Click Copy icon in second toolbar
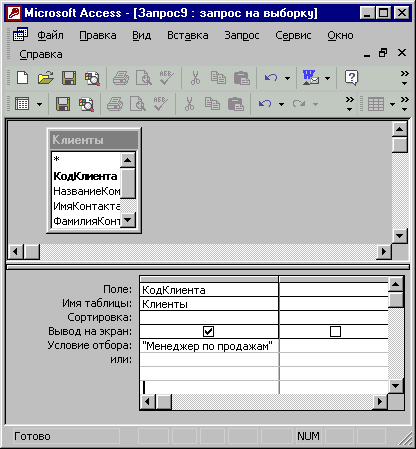Screen dimensions: 416x449 tap(212, 104)
